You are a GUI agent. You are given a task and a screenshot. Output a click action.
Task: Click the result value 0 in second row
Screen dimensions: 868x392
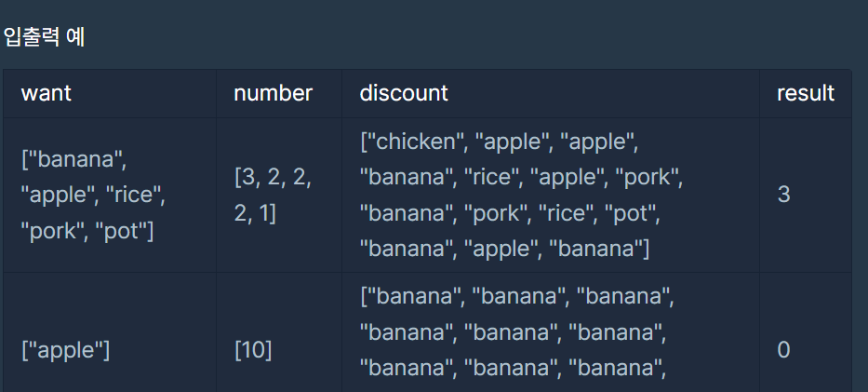[783, 350]
